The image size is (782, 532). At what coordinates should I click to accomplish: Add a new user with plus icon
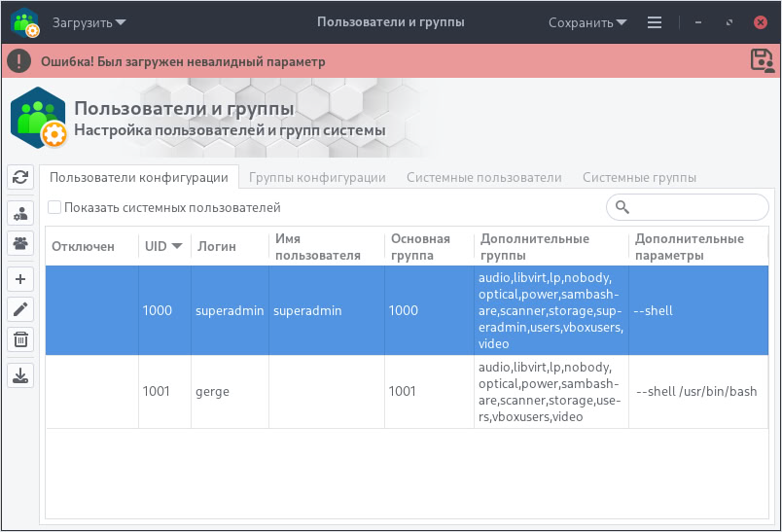20,279
